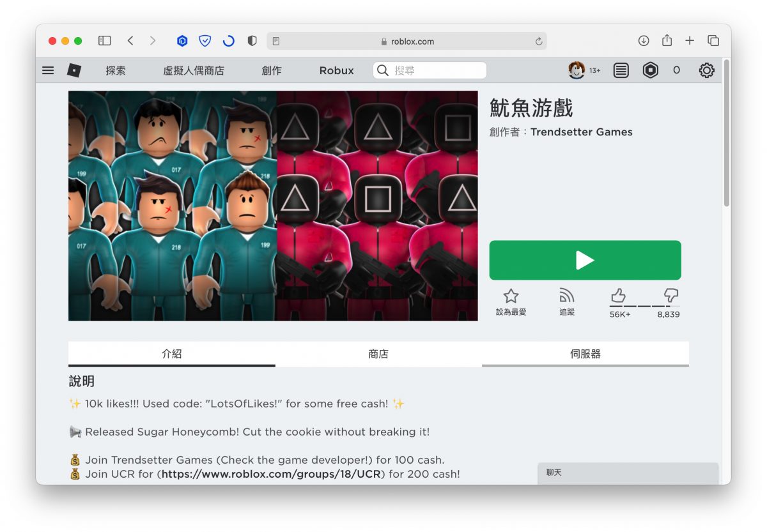Open Trendsetter Games creator link
This screenshot has width=767, height=532.
[582, 132]
